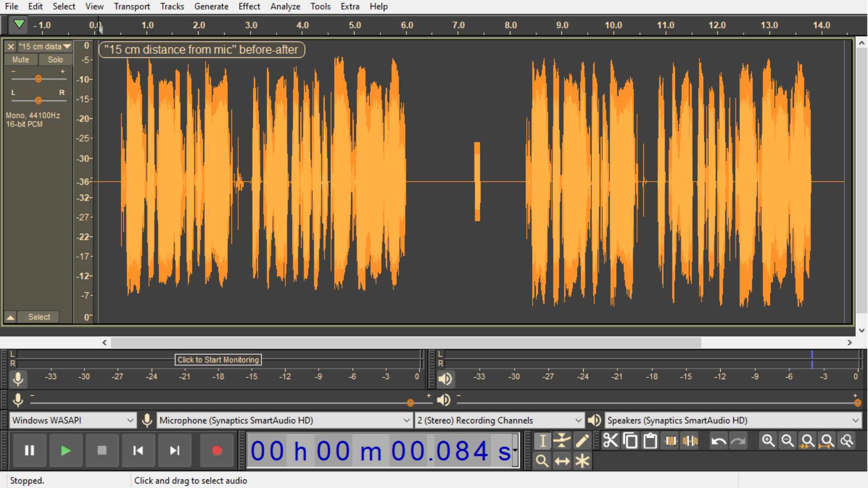Click the Trim audio icon
The height and width of the screenshot is (488, 868).
pyautogui.click(x=670, y=441)
